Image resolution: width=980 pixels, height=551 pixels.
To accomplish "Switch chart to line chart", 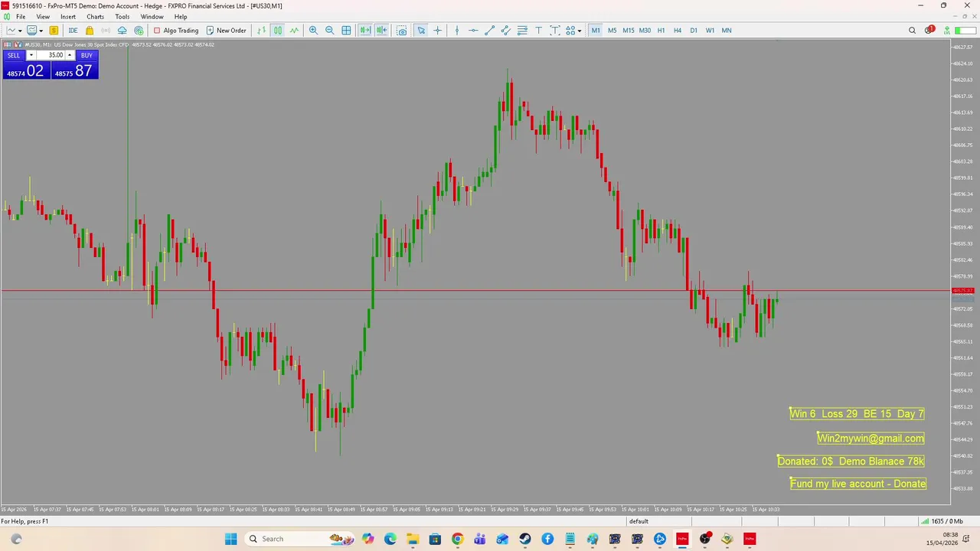I will tap(294, 31).
